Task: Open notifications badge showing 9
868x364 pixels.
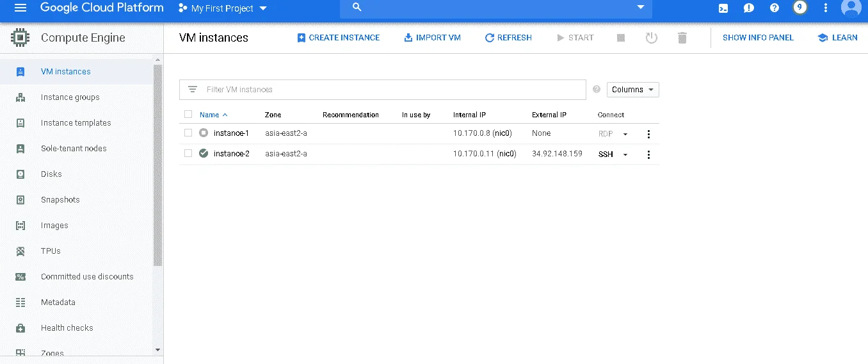Action: click(800, 8)
